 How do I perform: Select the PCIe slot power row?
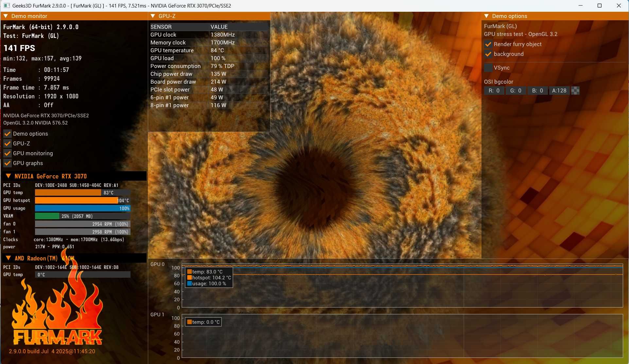pos(209,90)
